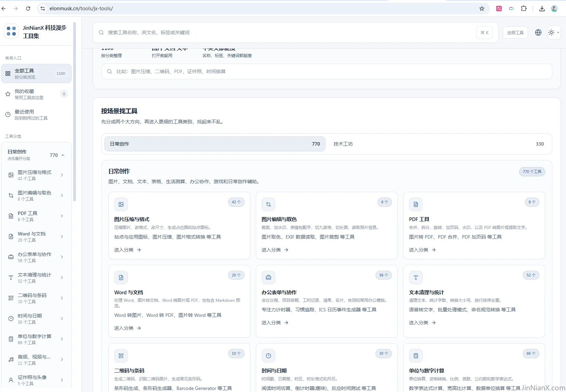Click 进入分类 link under 办公表单与协作

pyautogui.click(x=275, y=323)
